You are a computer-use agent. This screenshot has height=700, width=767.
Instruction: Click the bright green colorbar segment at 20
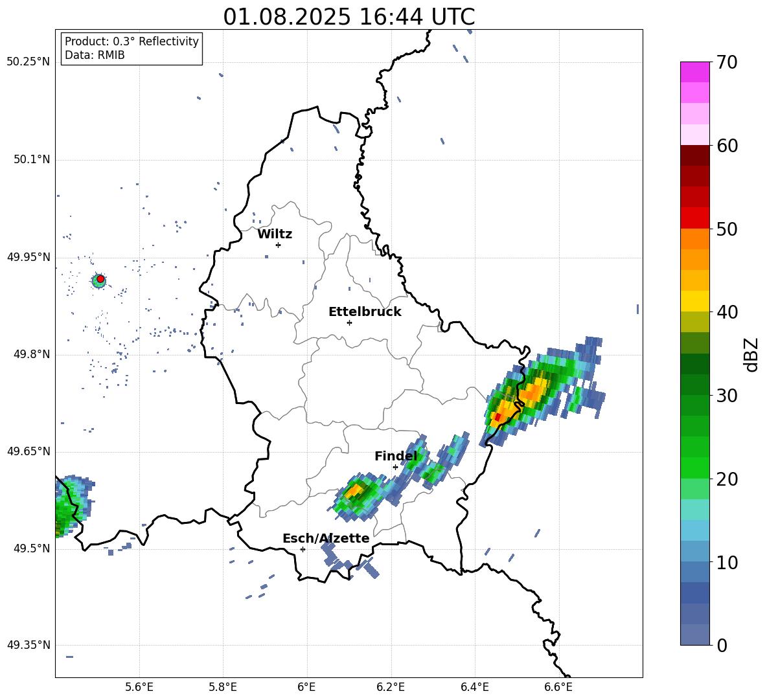click(x=694, y=468)
